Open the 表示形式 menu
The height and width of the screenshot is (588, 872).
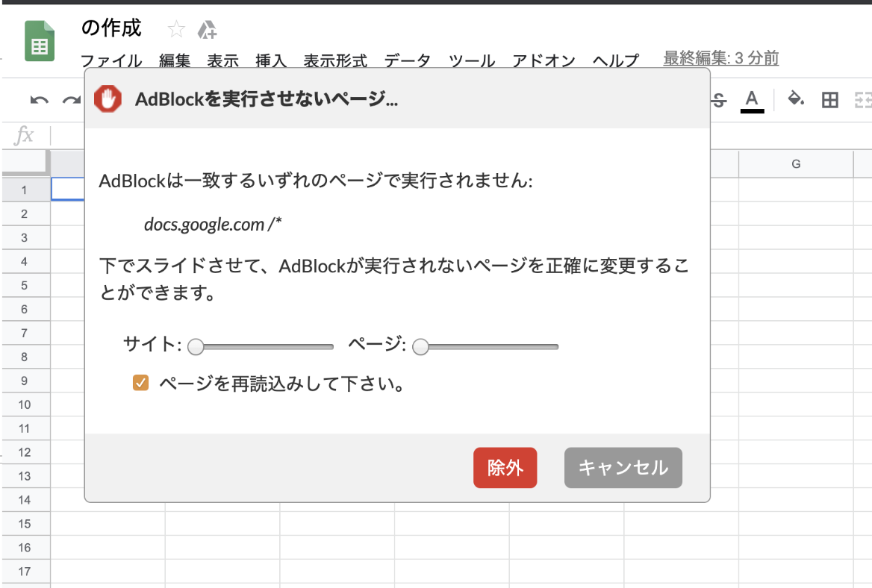click(x=335, y=60)
